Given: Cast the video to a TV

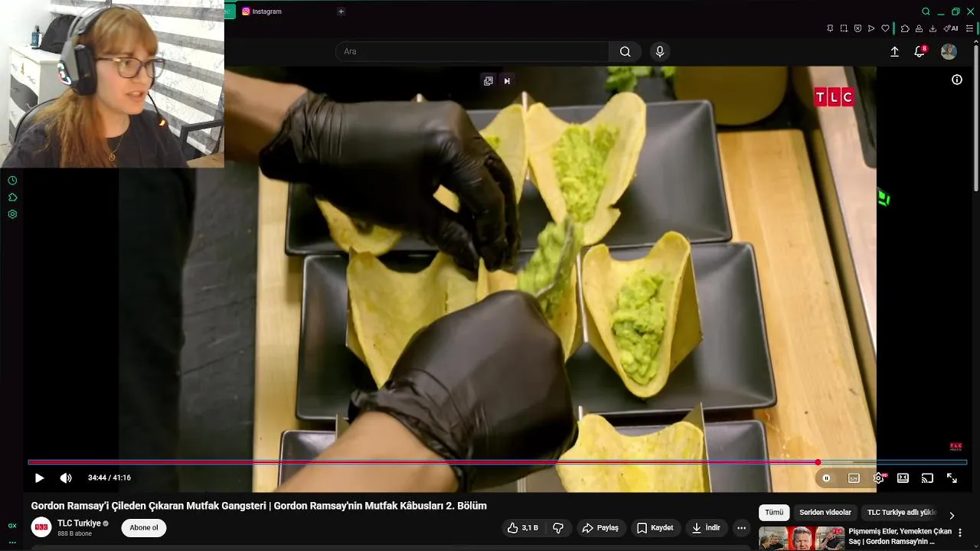Looking at the screenshot, I should click(x=927, y=478).
